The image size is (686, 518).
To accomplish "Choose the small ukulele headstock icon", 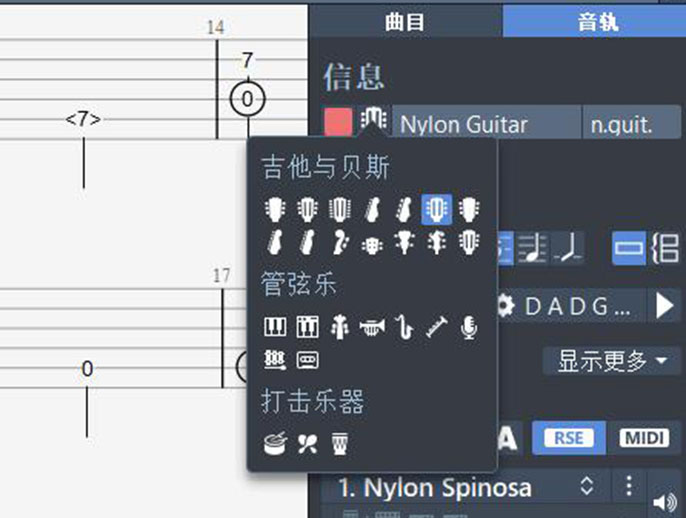I will [372, 245].
